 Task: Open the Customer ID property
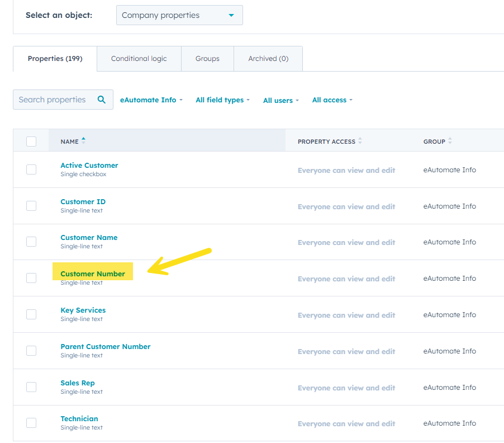[x=83, y=202]
